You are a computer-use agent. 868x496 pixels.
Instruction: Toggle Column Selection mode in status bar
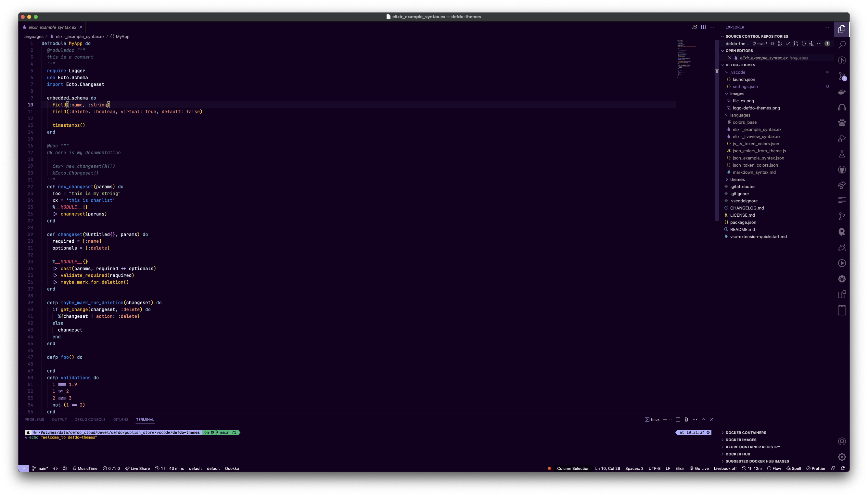[x=573, y=468]
